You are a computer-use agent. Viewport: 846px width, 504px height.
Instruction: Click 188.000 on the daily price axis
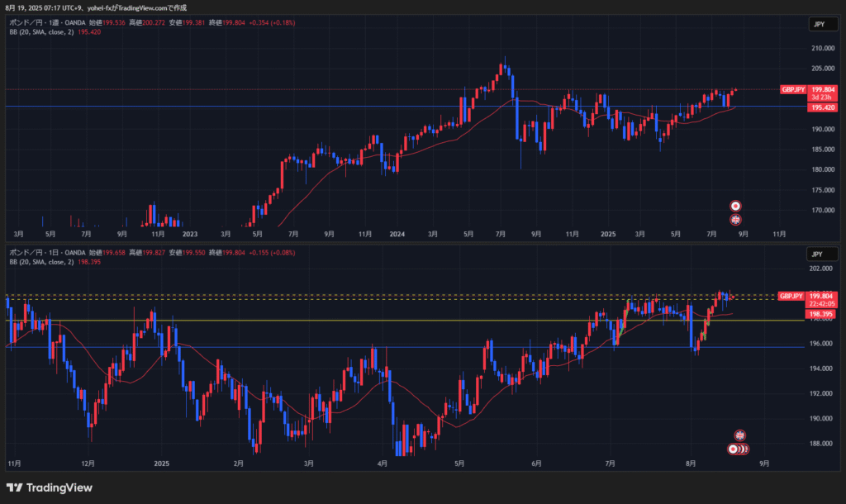820,444
